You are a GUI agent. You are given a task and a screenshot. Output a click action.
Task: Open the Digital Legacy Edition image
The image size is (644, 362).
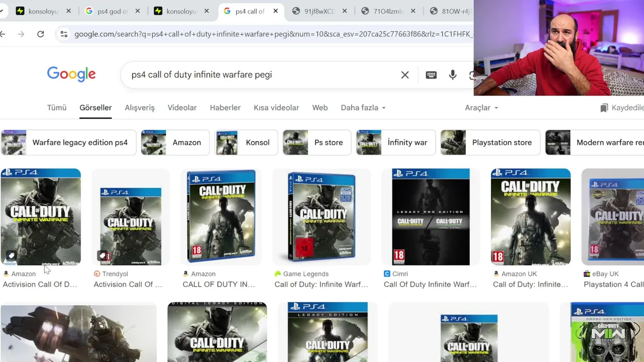[217, 332]
